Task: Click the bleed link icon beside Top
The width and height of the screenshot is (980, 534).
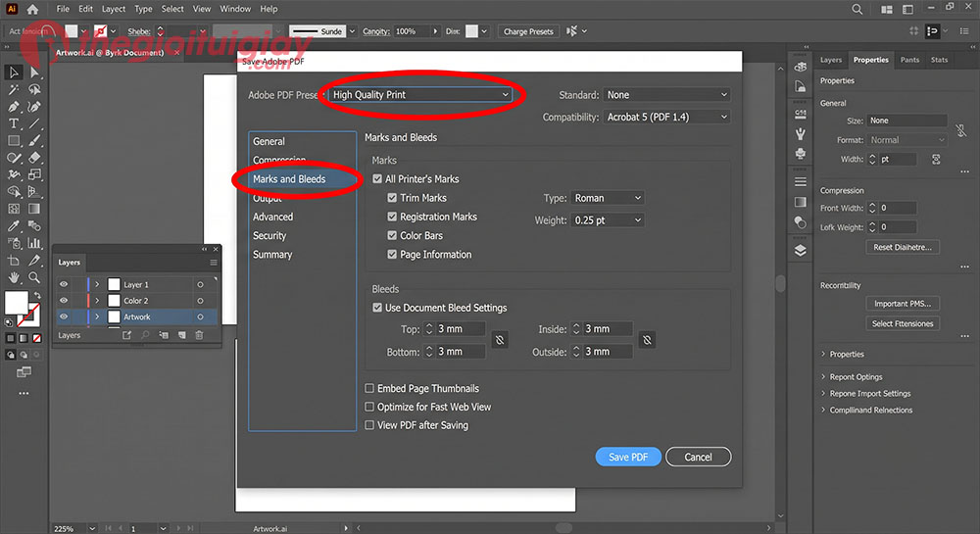Action: tap(500, 340)
